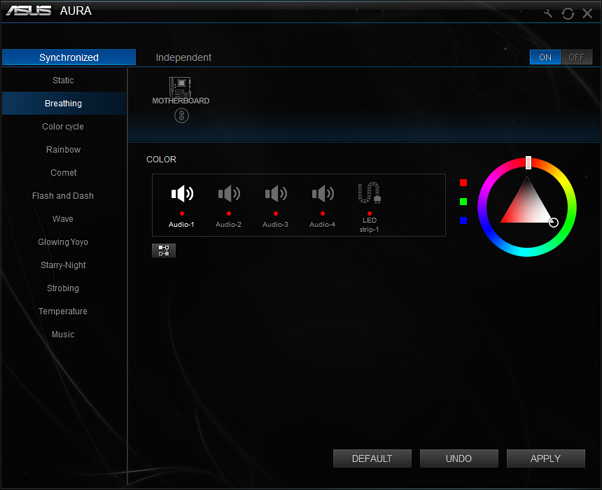Switch to the Independent tab
602x490 pixels.
coord(183,57)
